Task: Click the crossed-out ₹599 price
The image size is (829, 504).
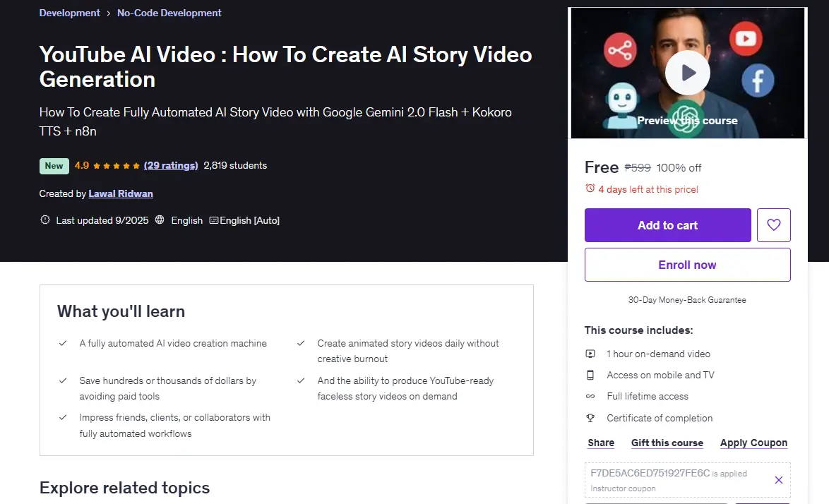Action: [x=638, y=167]
